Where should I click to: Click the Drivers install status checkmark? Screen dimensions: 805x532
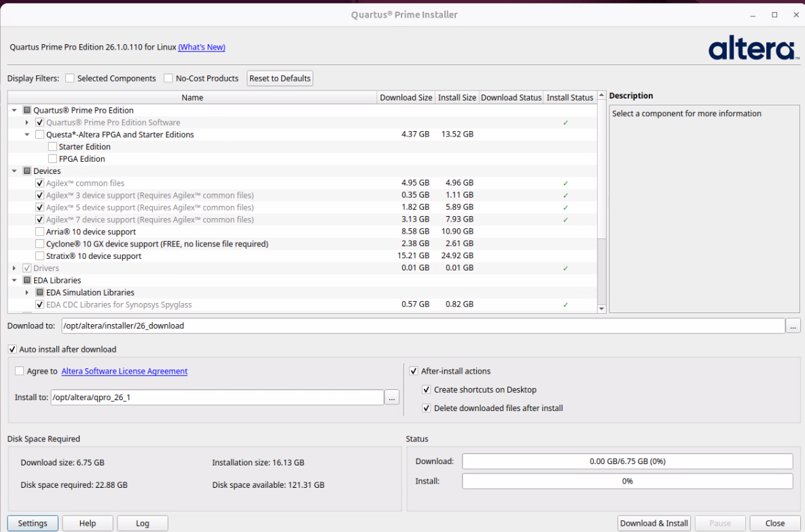tap(565, 268)
